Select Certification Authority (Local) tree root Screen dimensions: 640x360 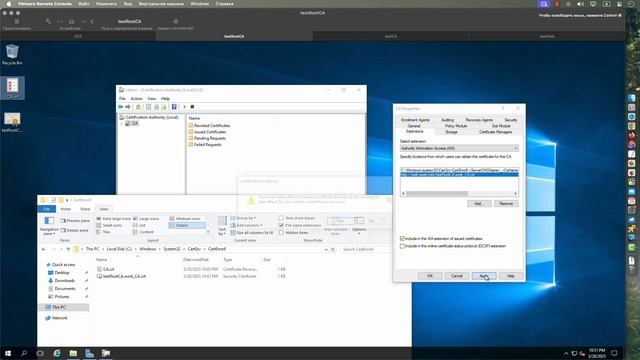pos(149,117)
